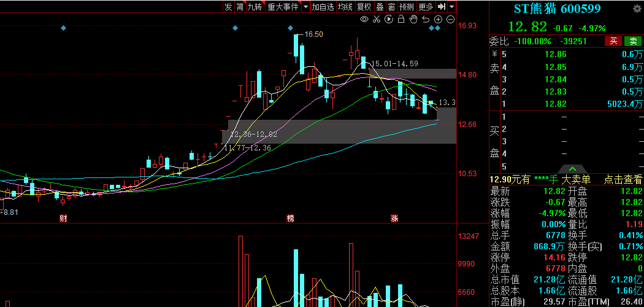644x307 pixels.
Task: Click the 总手 6778 value
Action: coord(556,236)
